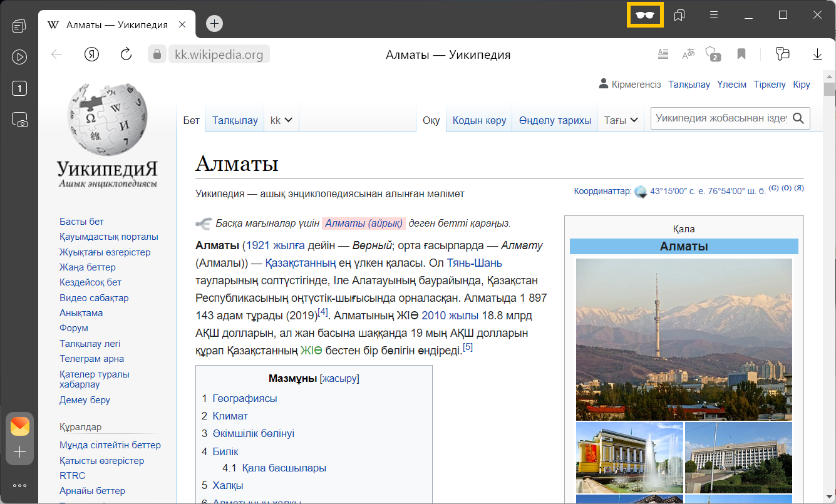Reload the page

126,54
